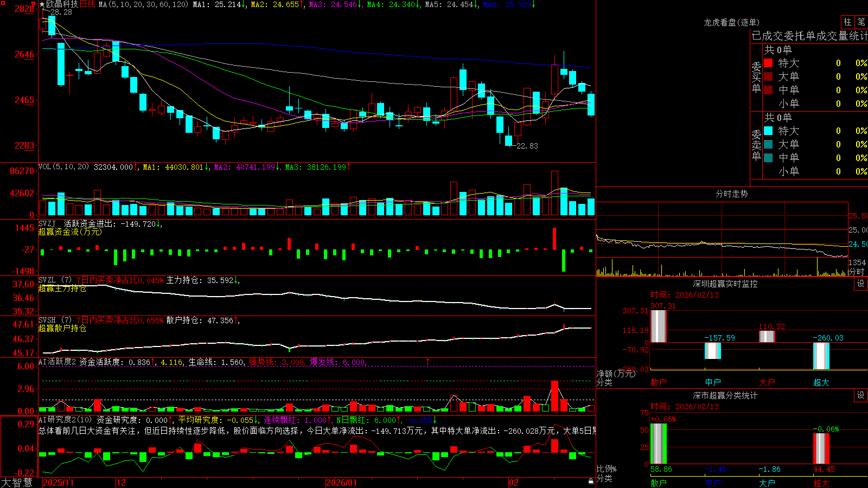Switch tick view to 柱 (bar) mode
Image resolution: width=868 pixels, height=488 pixels.
pyautogui.click(x=847, y=22)
